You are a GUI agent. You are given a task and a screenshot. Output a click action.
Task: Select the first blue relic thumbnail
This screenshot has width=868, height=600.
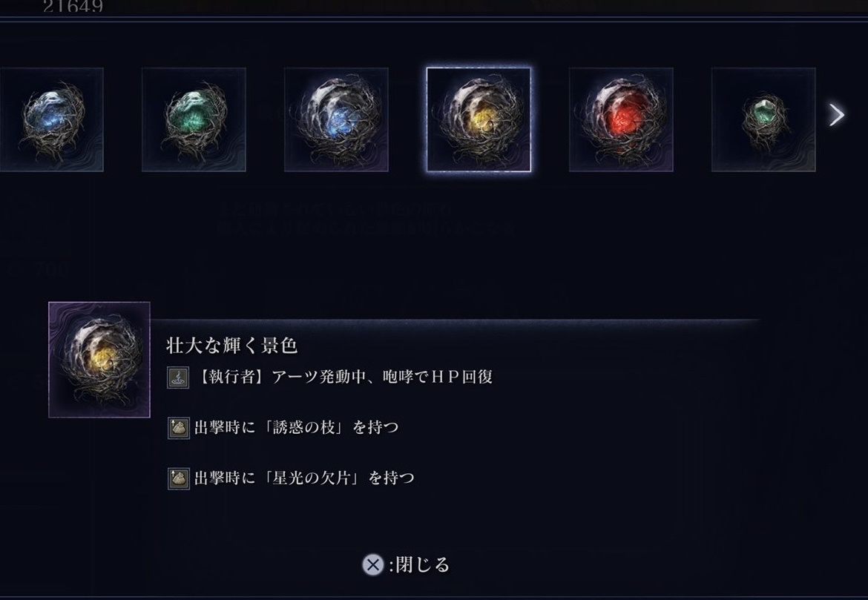point(51,119)
